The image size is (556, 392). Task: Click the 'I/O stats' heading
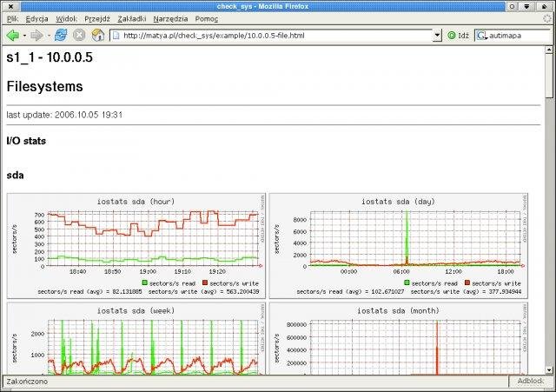(26, 141)
